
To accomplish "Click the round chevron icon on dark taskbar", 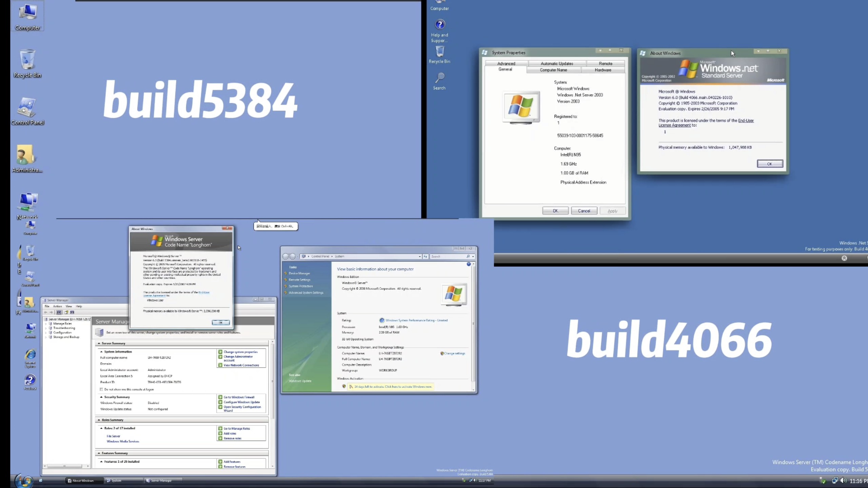I will pos(844,258).
